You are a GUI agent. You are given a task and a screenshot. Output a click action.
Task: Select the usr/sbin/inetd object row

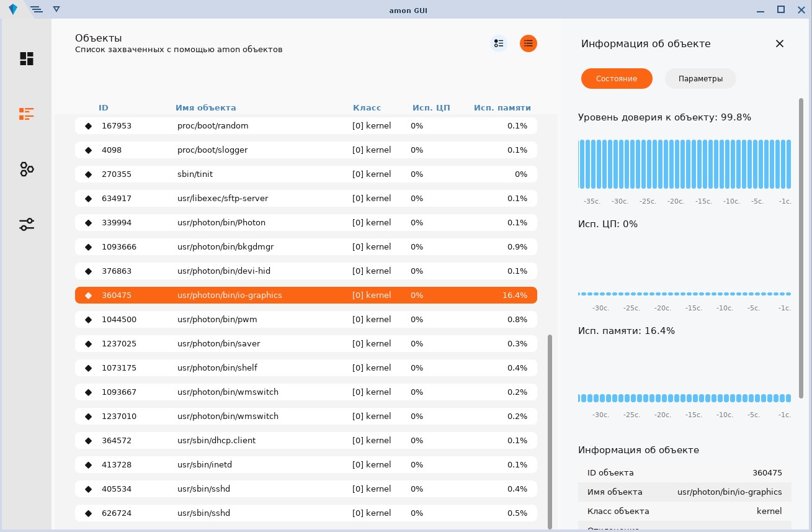pos(306,464)
